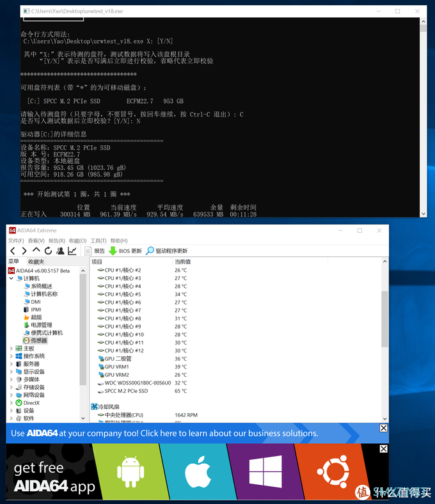Click the AIDA64 up-level arrow icon
This screenshot has width=435, height=504.
[x=36, y=250]
